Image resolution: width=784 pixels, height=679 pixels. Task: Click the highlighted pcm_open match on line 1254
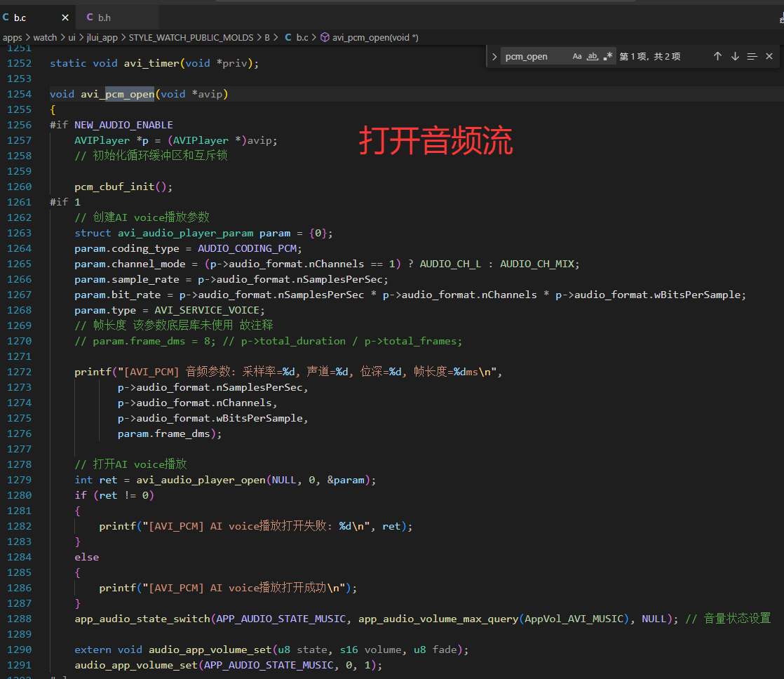tap(130, 94)
